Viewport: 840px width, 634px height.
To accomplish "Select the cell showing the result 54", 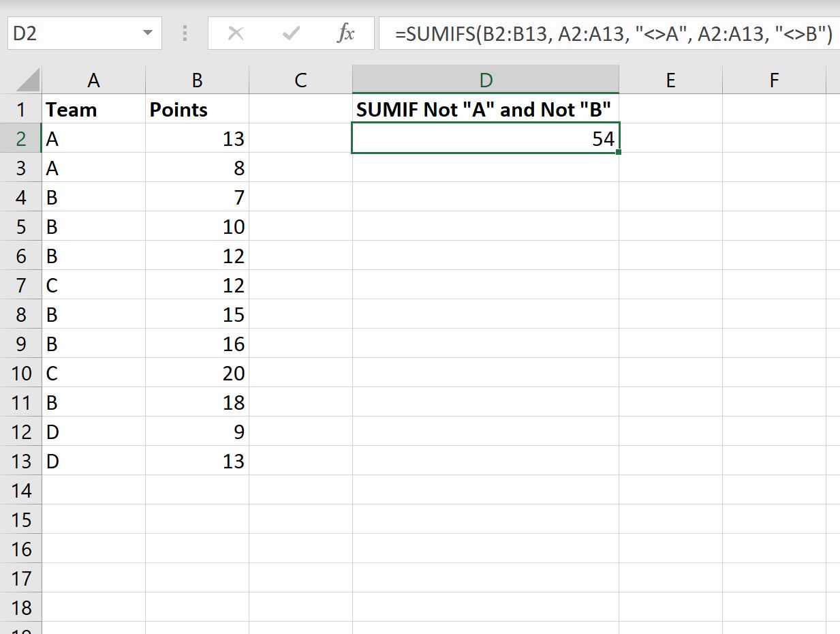I will click(x=485, y=138).
